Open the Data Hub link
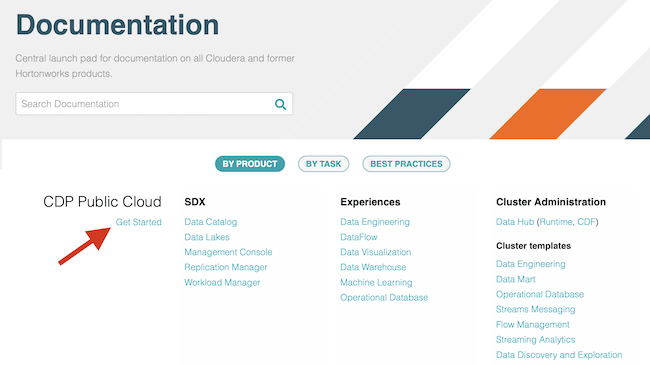This screenshot has width=650, height=365. tap(515, 222)
